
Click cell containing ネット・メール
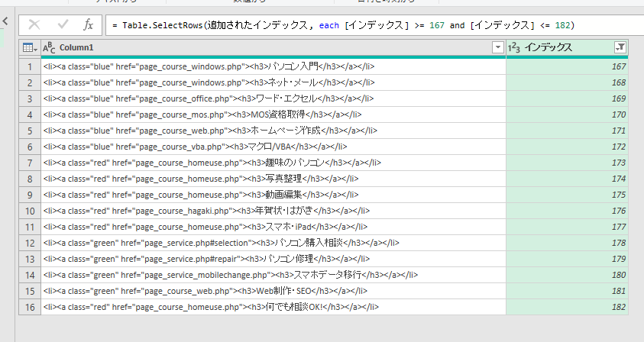pyautogui.click(x=273, y=82)
